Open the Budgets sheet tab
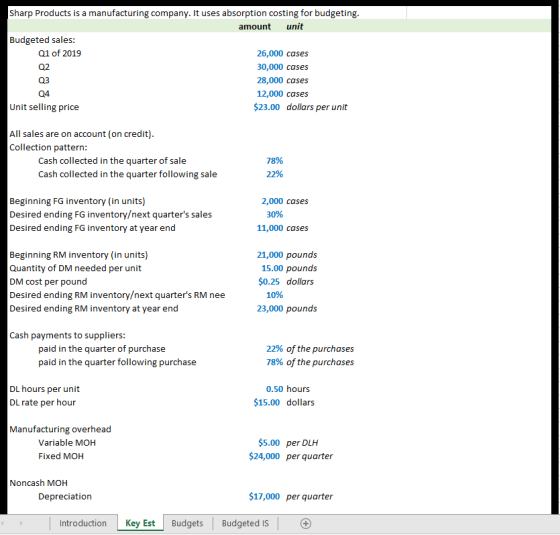This screenshot has height=535, width=560. click(x=187, y=523)
